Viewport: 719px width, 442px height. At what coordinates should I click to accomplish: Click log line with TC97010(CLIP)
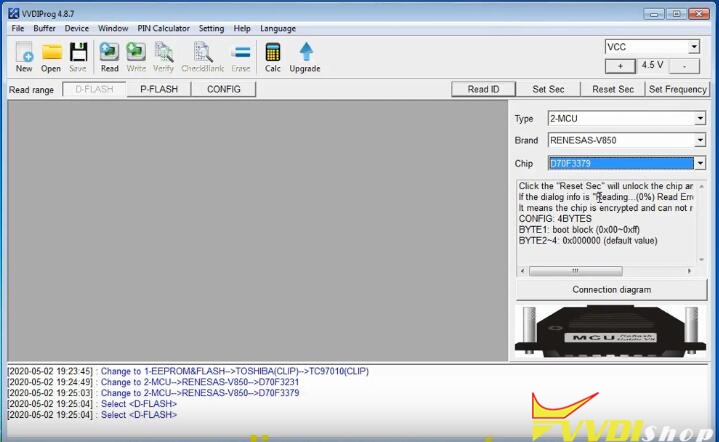pyautogui.click(x=188, y=371)
